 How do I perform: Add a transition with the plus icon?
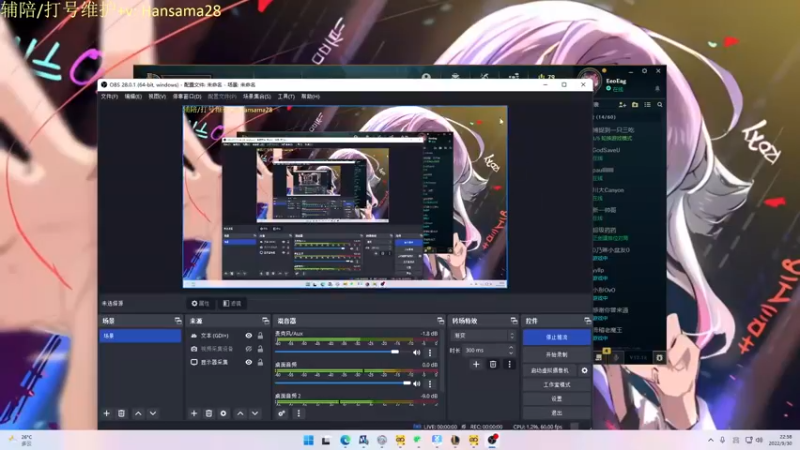476,364
